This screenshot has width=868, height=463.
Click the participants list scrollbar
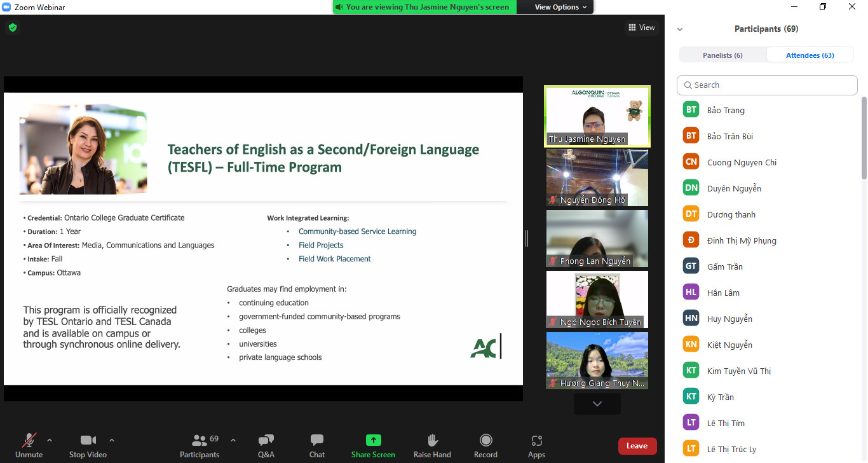tap(864, 140)
